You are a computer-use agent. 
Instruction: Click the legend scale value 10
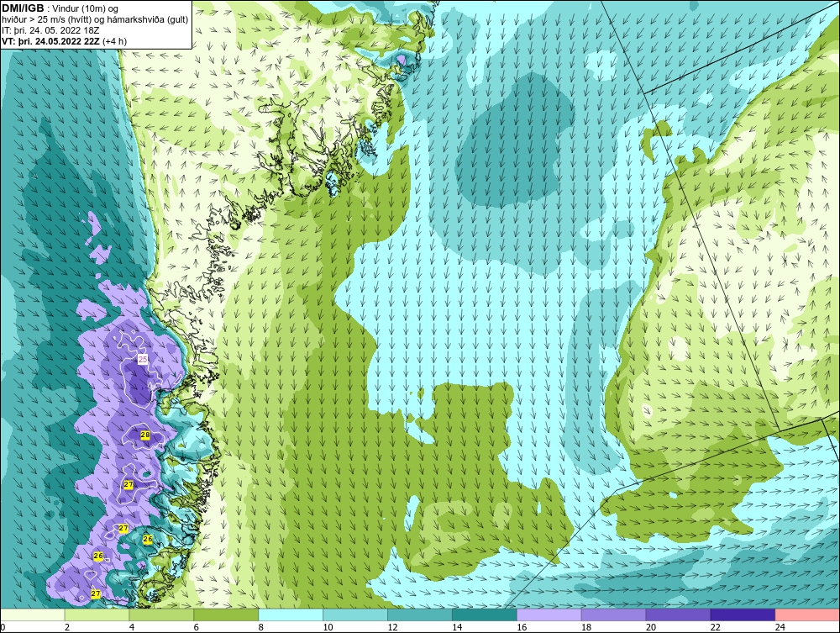pos(328,627)
